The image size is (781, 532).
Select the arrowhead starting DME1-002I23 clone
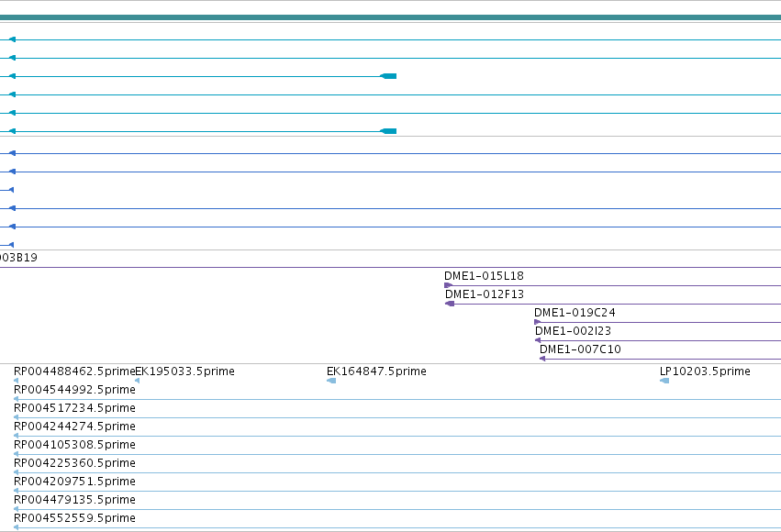pos(538,340)
